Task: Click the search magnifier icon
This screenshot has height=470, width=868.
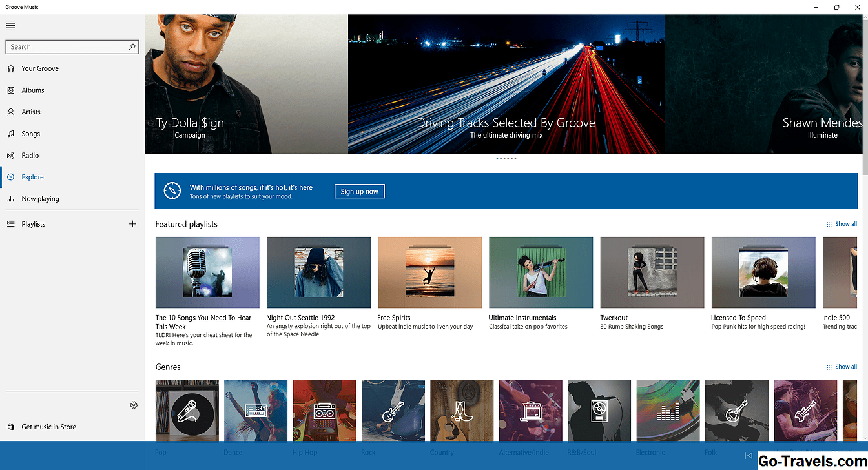Action: click(x=132, y=47)
